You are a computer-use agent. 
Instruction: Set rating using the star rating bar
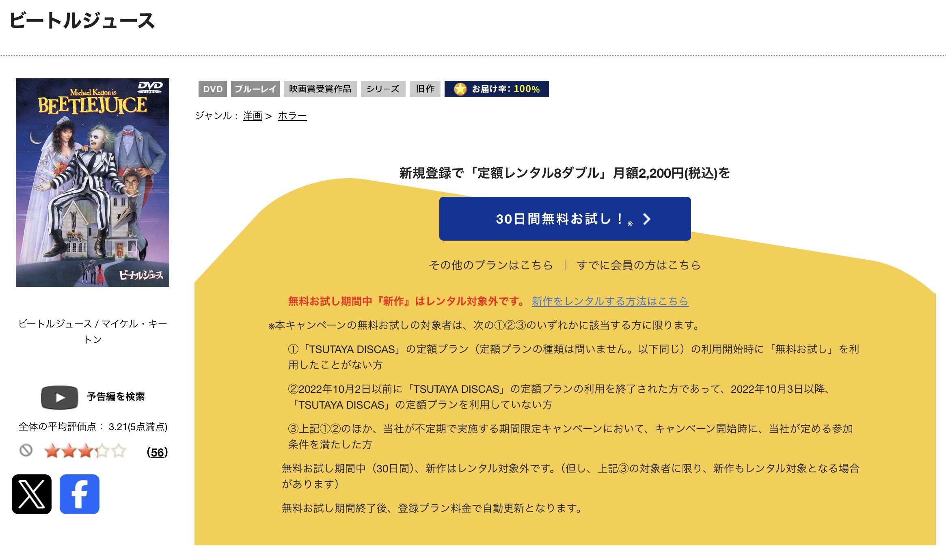tap(85, 451)
